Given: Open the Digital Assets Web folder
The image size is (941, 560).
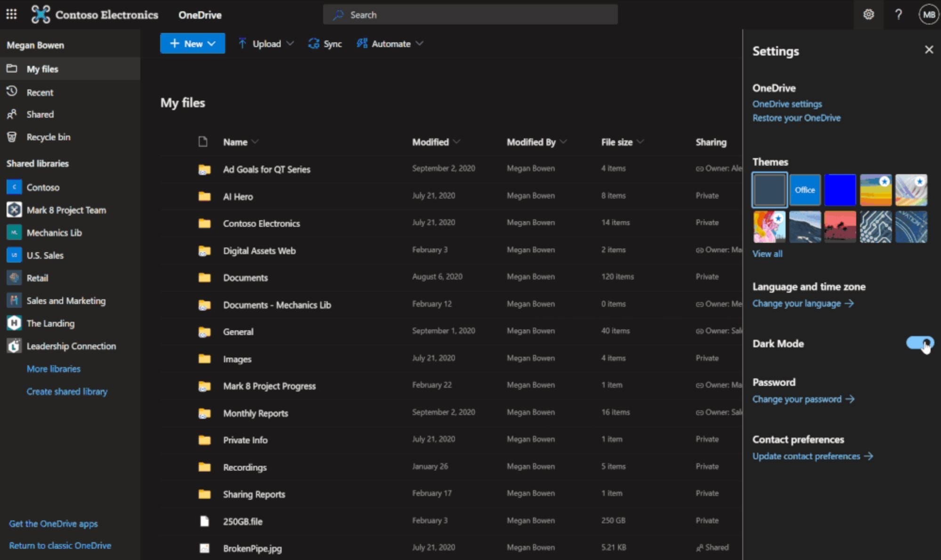Looking at the screenshot, I should pyautogui.click(x=259, y=251).
